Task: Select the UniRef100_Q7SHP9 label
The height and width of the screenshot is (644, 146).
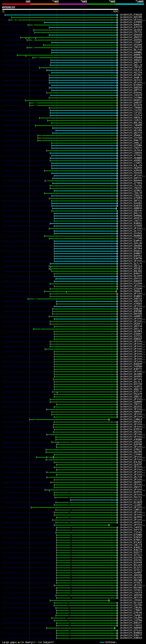Action: pyautogui.click(x=131, y=198)
